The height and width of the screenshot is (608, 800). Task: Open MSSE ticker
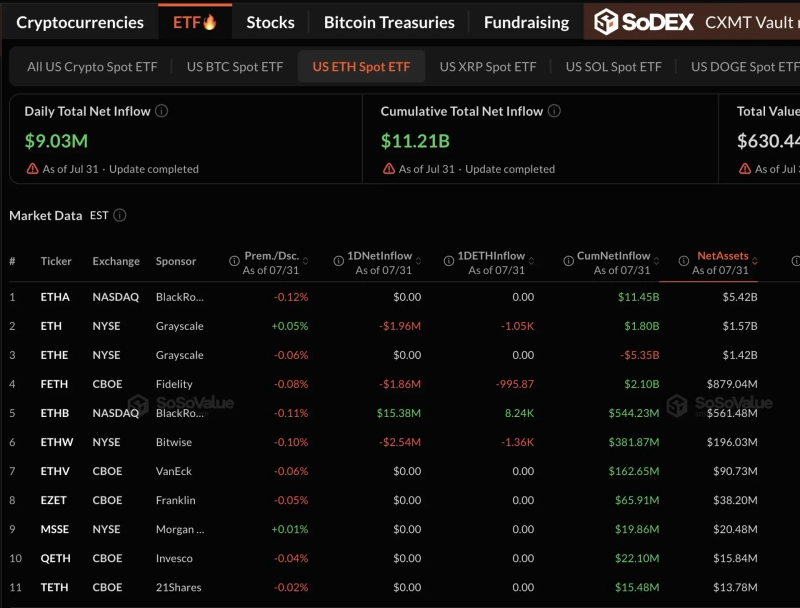(55, 529)
